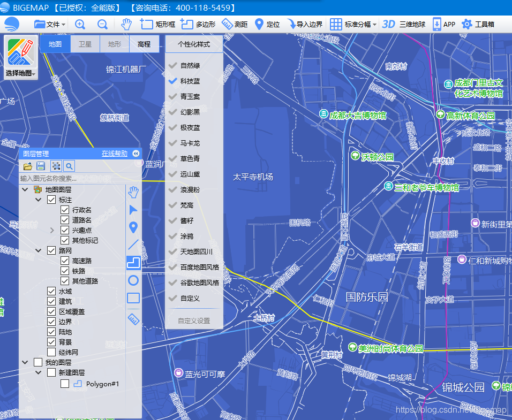Click the save disk icon in layer panel
512x420 pixels.
(x=41, y=166)
